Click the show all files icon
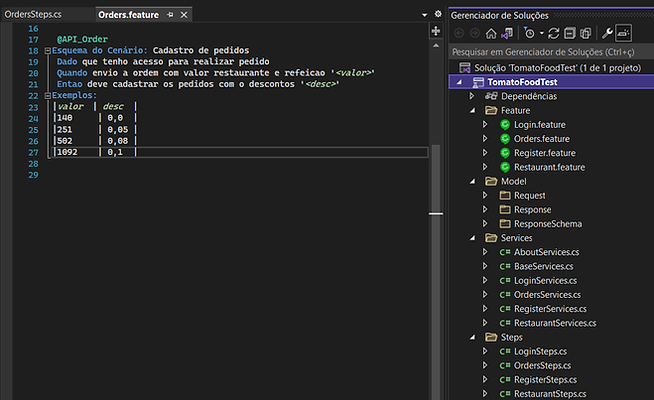This screenshot has height=400, width=654. click(x=586, y=33)
